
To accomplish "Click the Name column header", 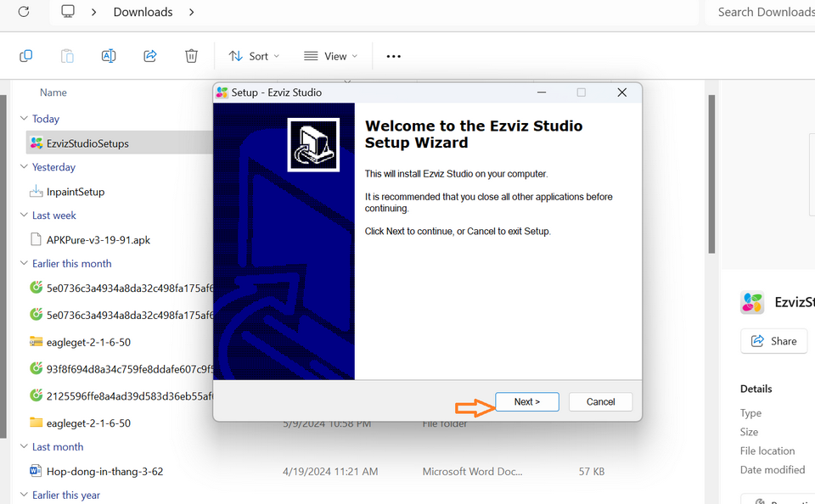I will coord(53,92).
